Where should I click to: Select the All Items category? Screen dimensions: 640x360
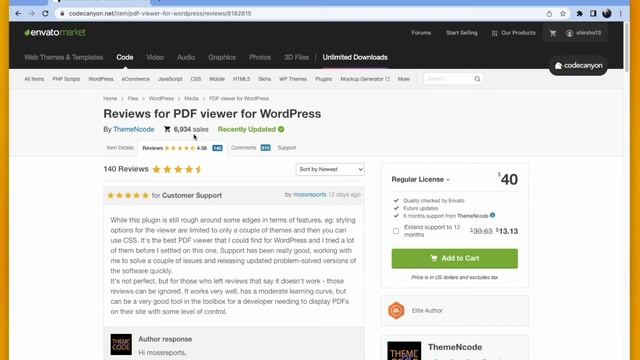(x=34, y=79)
